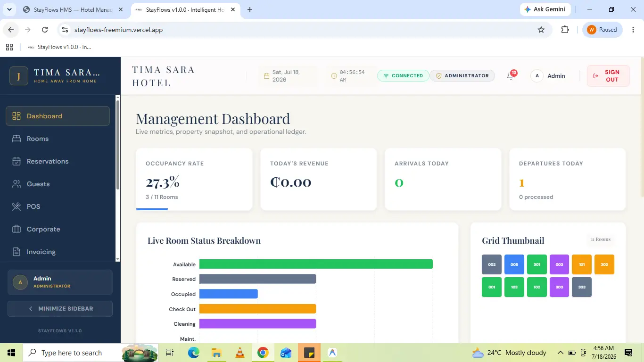Click the calendar icon beside the date

(266, 76)
